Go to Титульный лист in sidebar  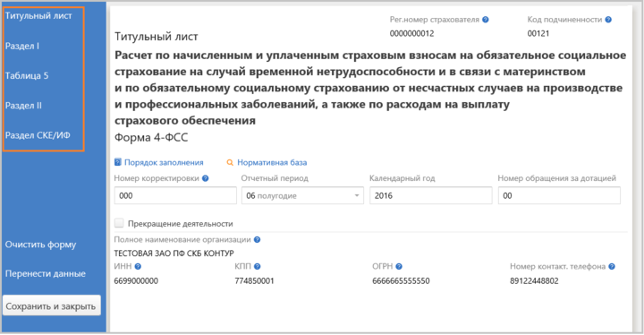coord(38,15)
